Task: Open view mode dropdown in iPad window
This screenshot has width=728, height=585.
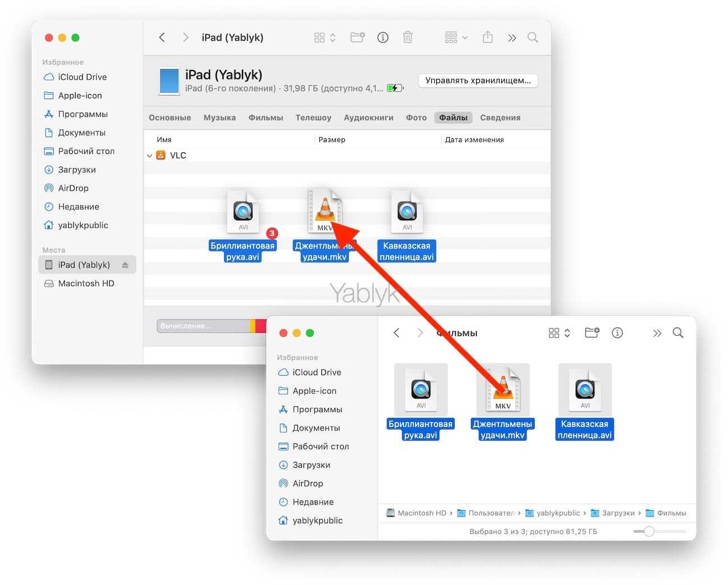Action: [325, 38]
